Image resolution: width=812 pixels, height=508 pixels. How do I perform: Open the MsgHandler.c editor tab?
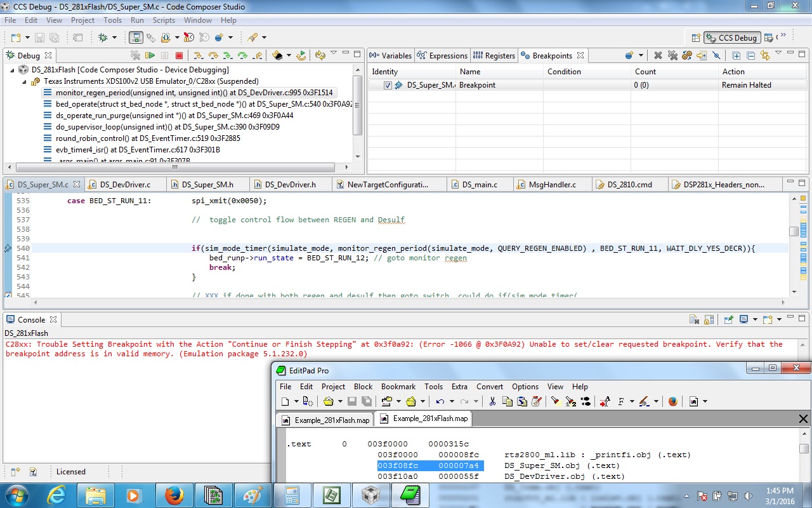coord(553,184)
